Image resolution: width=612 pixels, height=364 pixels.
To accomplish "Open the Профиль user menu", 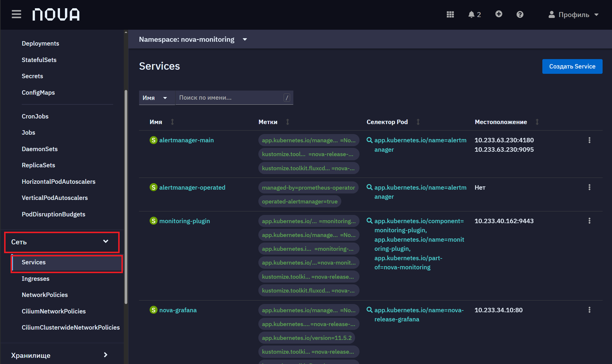I will click(x=573, y=15).
